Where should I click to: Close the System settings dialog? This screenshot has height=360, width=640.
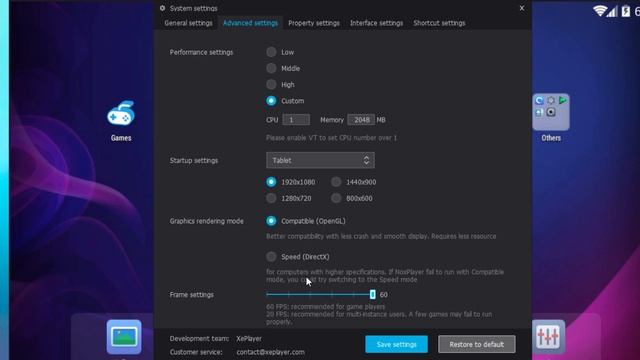click(x=522, y=8)
